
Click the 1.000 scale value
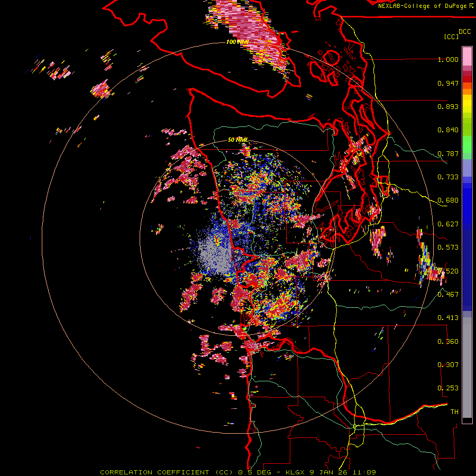(448, 59)
